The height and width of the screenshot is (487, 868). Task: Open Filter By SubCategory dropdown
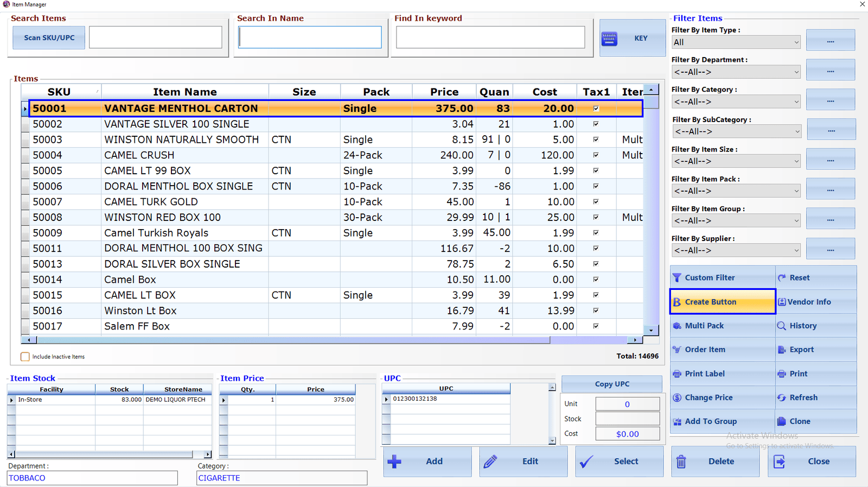click(x=736, y=131)
